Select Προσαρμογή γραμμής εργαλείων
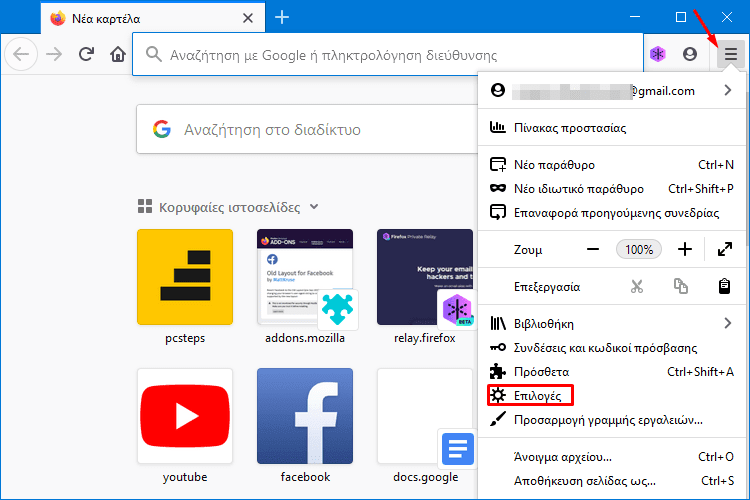This screenshot has width=750, height=500. click(x=611, y=420)
